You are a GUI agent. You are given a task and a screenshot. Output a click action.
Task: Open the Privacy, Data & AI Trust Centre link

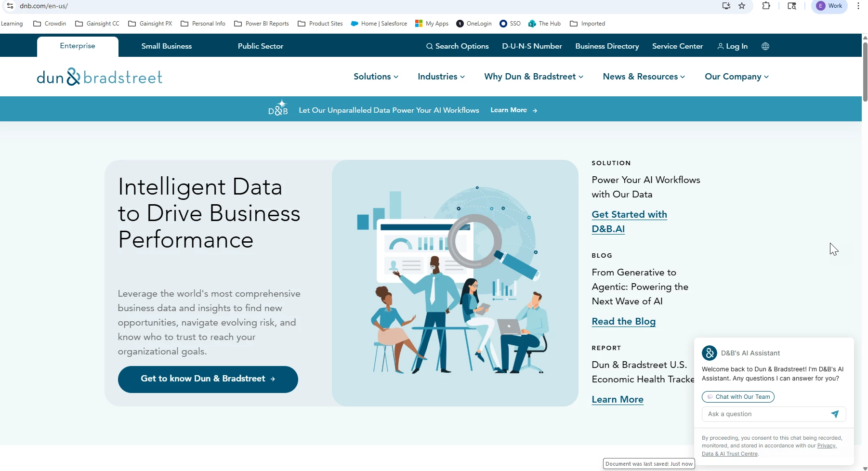point(769,450)
